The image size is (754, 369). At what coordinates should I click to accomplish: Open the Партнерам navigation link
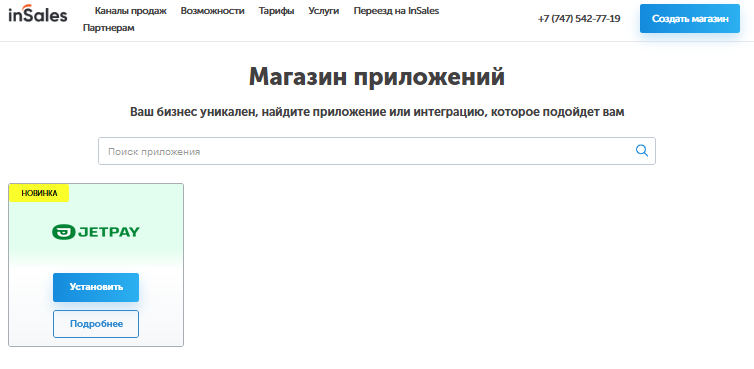pyautogui.click(x=109, y=28)
